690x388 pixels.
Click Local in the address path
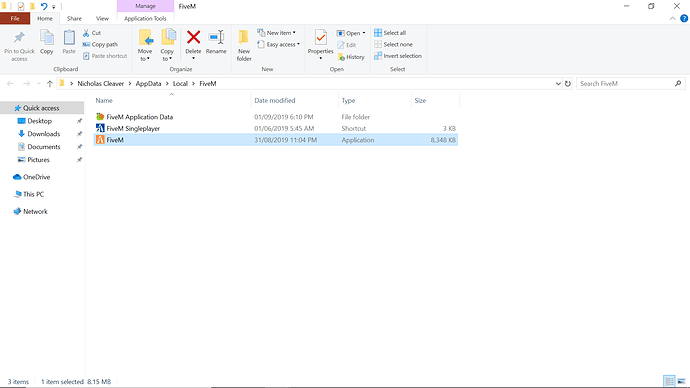180,84
